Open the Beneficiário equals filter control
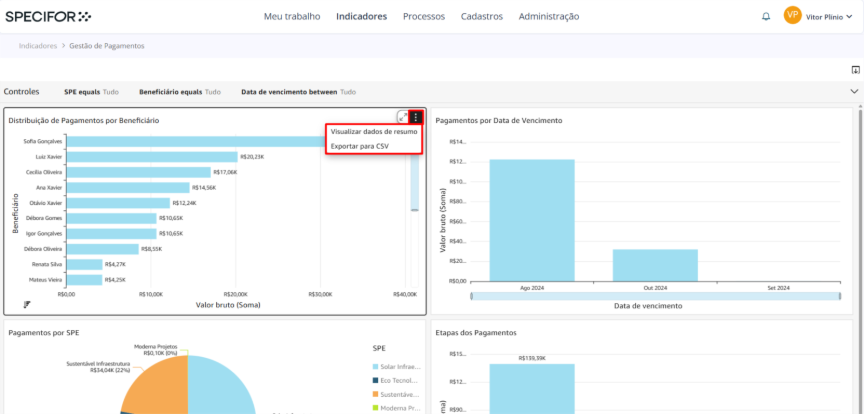The height and width of the screenshot is (414, 864). 180,92
